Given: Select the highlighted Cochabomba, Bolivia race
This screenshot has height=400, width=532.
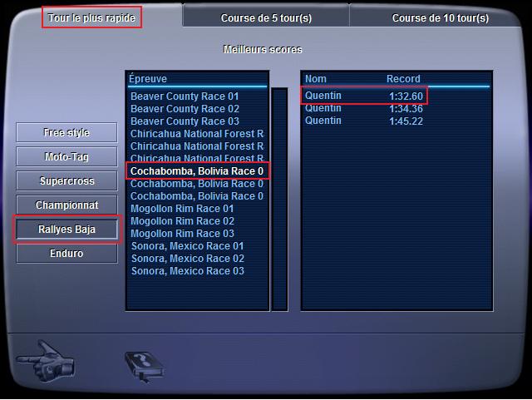Looking at the screenshot, I should (197, 171).
